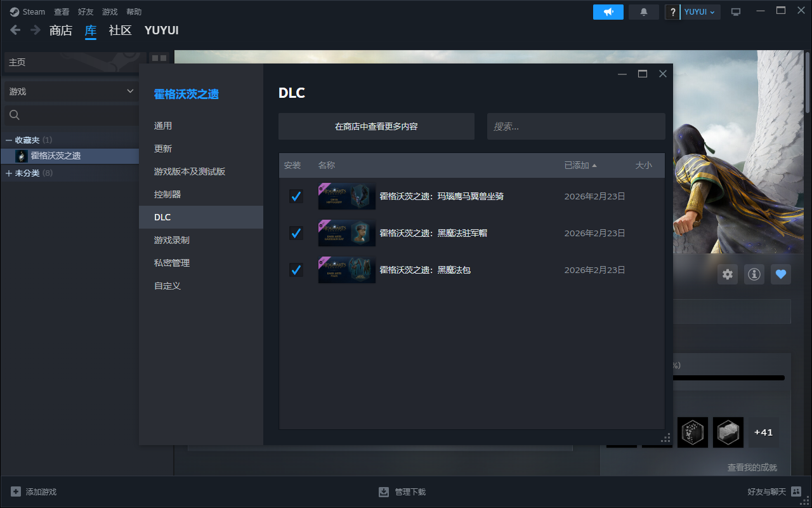
Task: Open the manage downloads icon
Action: [384, 492]
